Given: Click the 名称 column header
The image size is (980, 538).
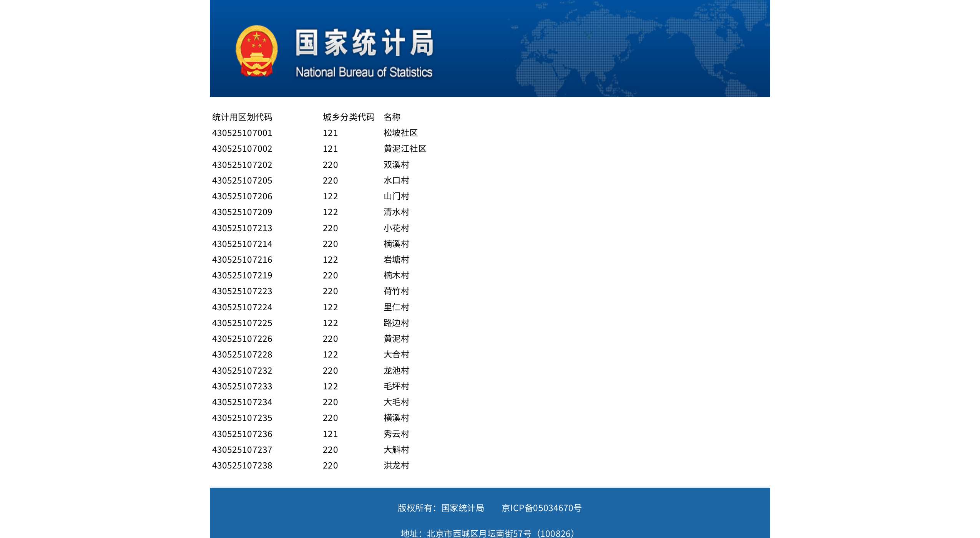Looking at the screenshot, I should [392, 117].
